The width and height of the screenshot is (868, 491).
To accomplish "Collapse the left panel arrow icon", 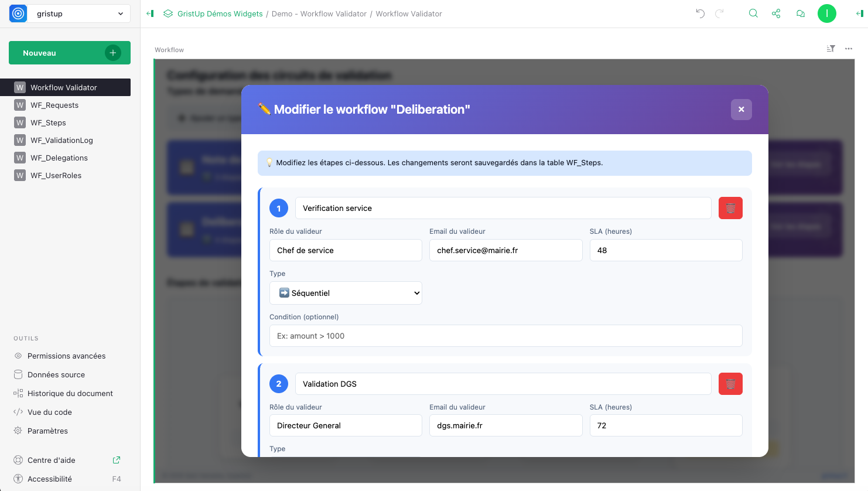I will point(150,13).
